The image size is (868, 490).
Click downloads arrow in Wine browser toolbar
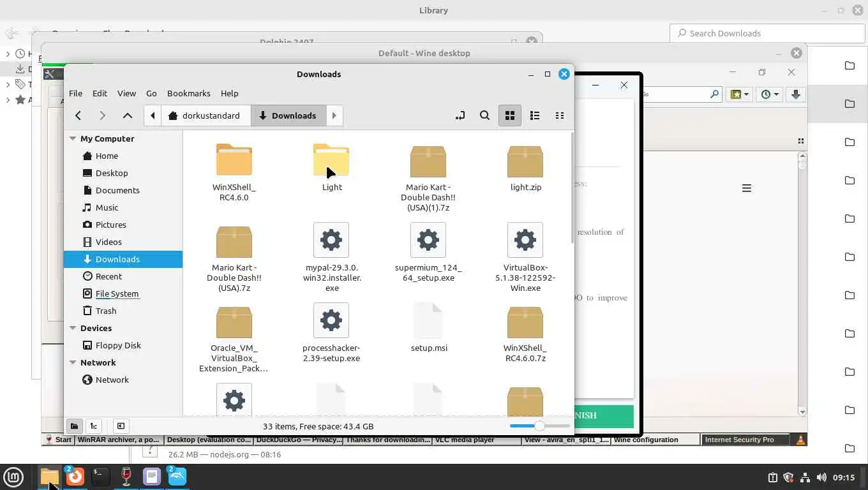pyautogui.click(x=796, y=94)
